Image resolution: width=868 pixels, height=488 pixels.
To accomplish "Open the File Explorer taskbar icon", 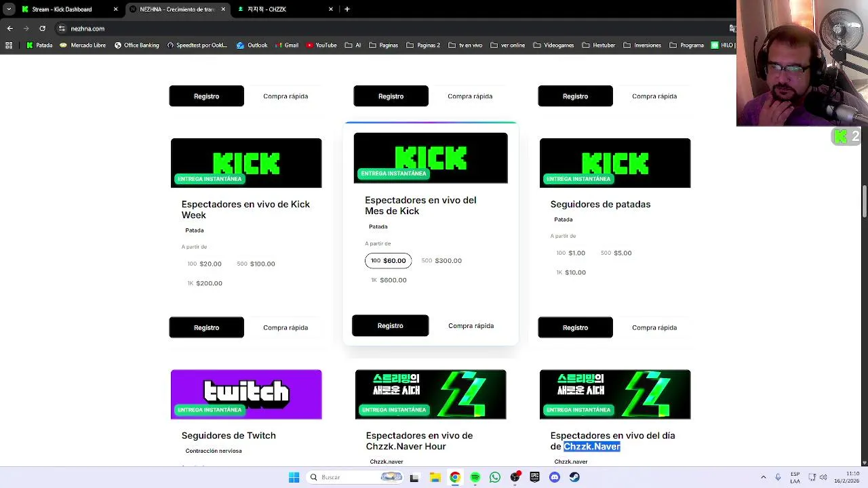I will (x=435, y=477).
